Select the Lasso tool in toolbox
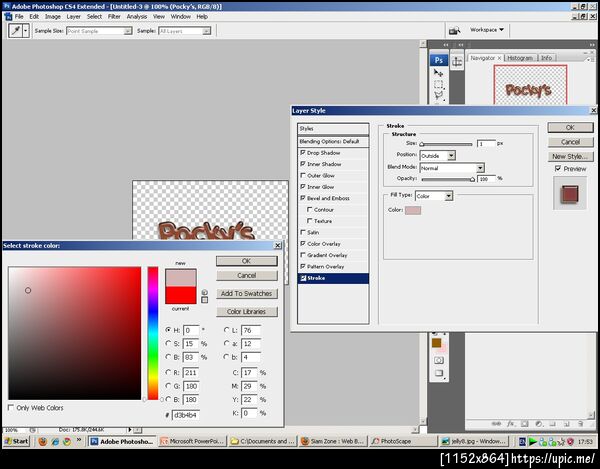The height and width of the screenshot is (469, 600). pyautogui.click(x=439, y=96)
